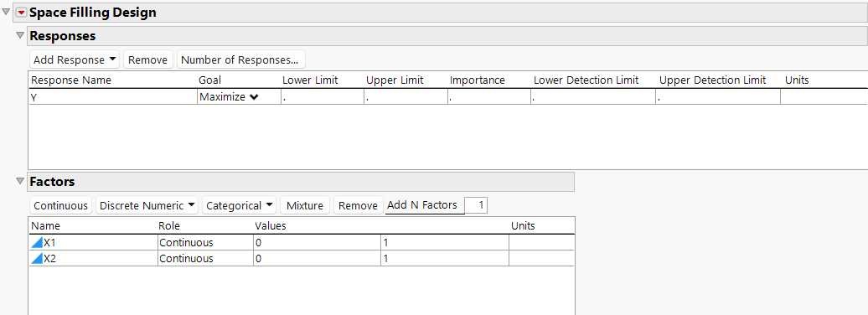Click the Continuous role of X1
Image resolution: width=868 pixels, height=315 pixels.
[x=205, y=242]
